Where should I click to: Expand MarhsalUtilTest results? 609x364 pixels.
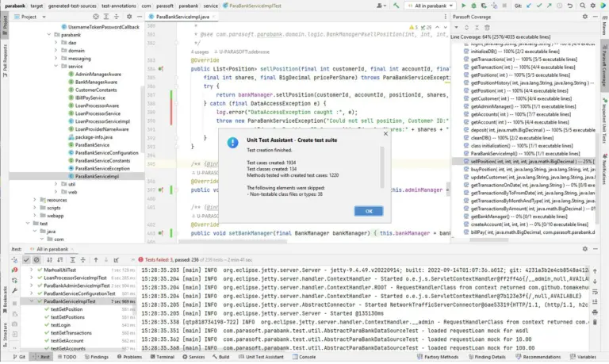[x=32, y=270]
